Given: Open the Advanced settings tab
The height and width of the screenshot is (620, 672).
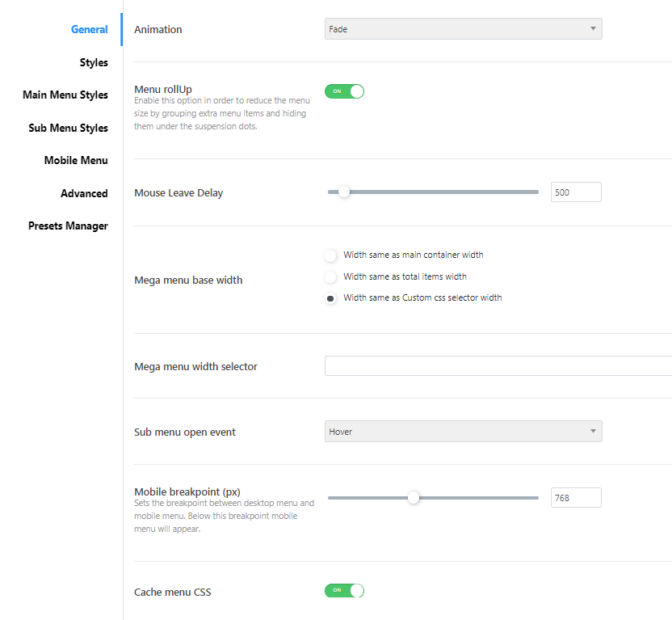Looking at the screenshot, I should point(84,193).
